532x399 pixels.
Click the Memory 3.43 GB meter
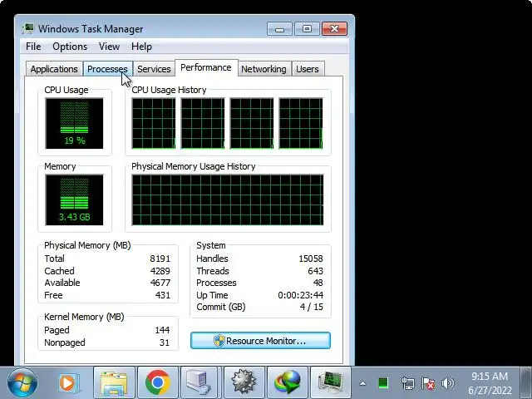pyautogui.click(x=74, y=199)
